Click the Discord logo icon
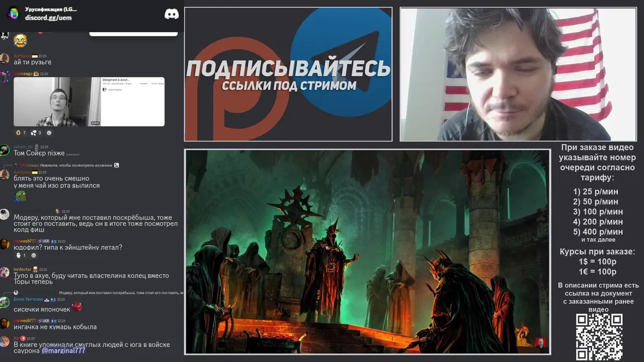644x362 pixels. 172,14
